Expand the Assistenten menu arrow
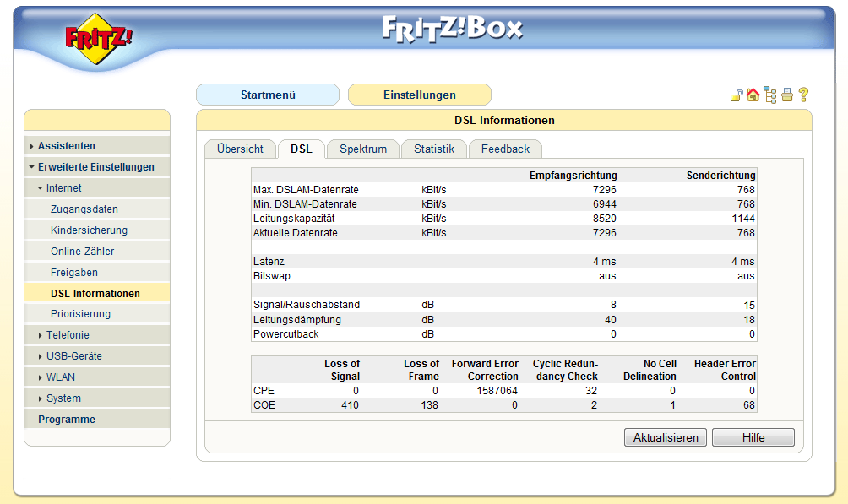The height and width of the screenshot is (504, 848). pos(32,147)
